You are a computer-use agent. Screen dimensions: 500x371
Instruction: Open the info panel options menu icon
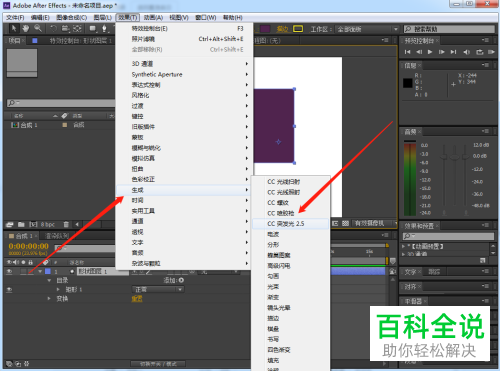pos(485,65)
